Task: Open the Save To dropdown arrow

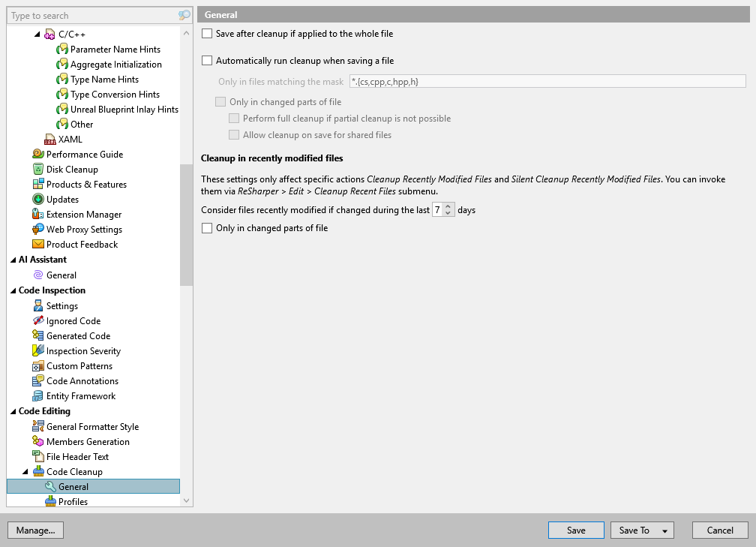Action: (x=664, y=530)
